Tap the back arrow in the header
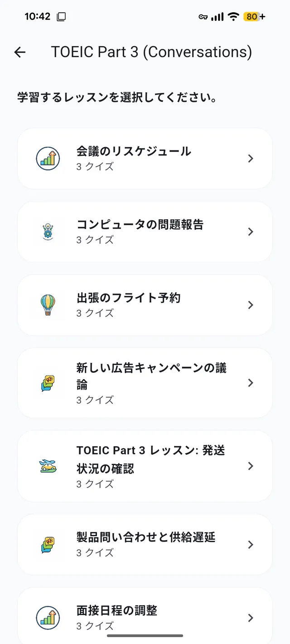290x644 pixels. 19,52
